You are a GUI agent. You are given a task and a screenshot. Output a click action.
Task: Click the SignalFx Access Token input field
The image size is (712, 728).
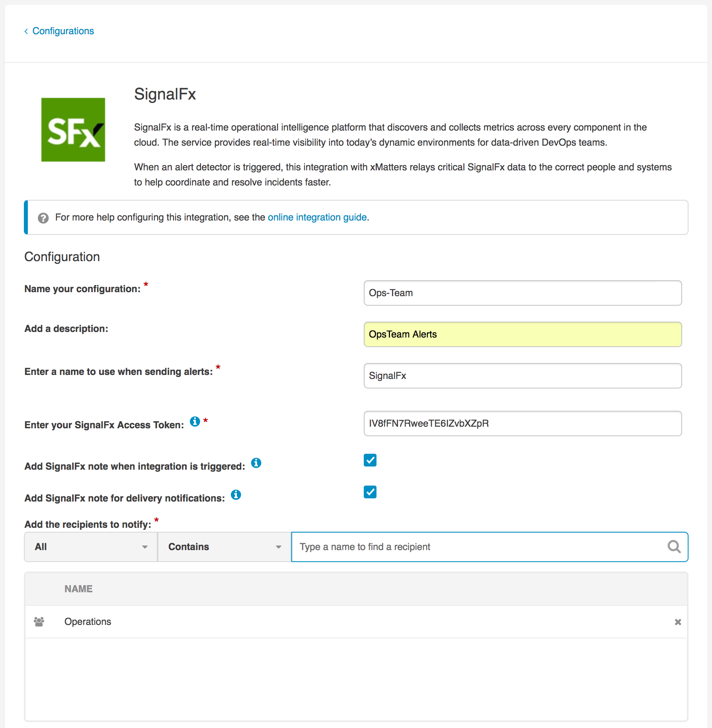tap(523, 424)
